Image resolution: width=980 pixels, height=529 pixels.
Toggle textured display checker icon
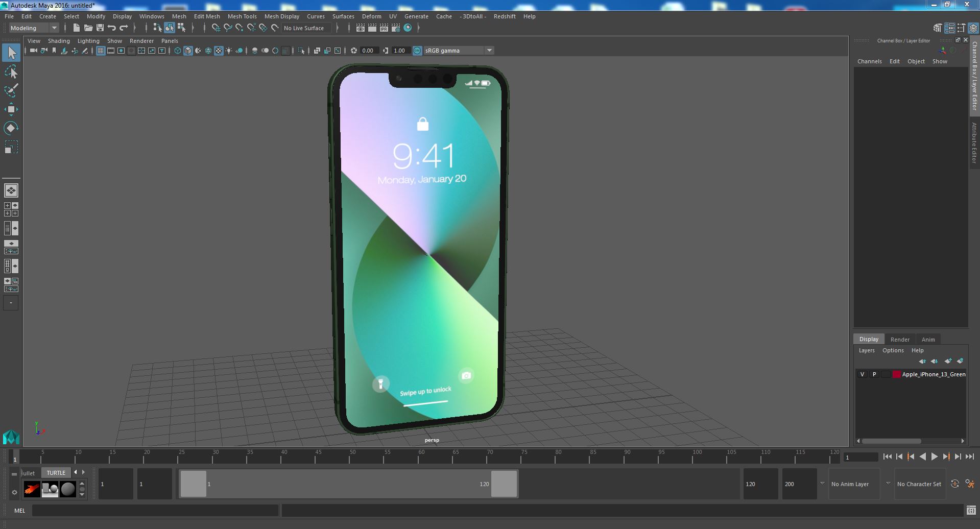pos(219,51)
